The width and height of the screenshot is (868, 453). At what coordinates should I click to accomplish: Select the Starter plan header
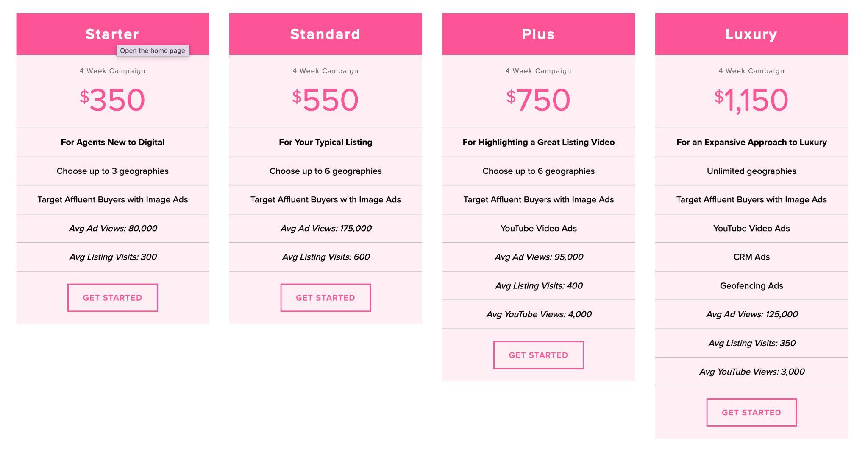pyautogui.click(x=112, y=34)
